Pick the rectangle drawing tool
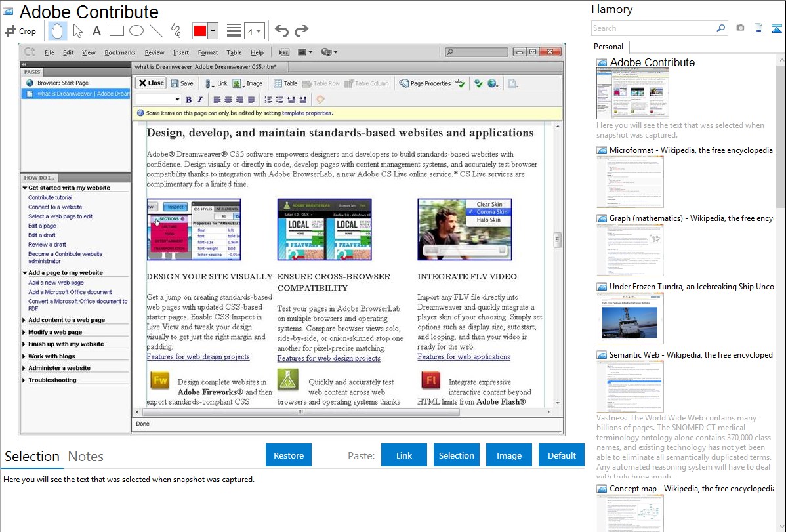 pos(116,31)
